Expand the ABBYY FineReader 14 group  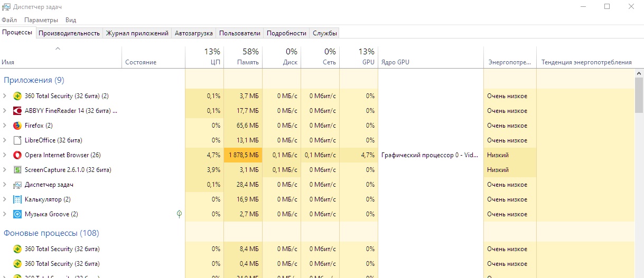[x=5, y=111]
